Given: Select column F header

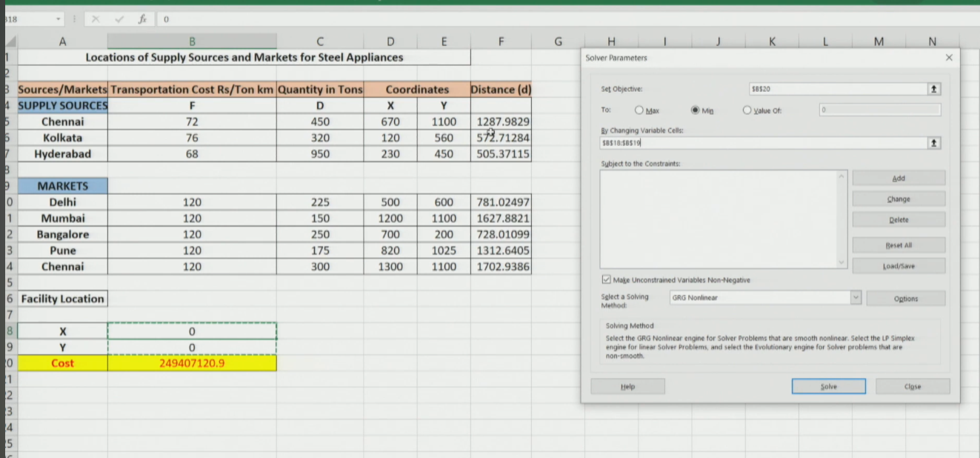Looking at the screenshot, I should (501, 42).
